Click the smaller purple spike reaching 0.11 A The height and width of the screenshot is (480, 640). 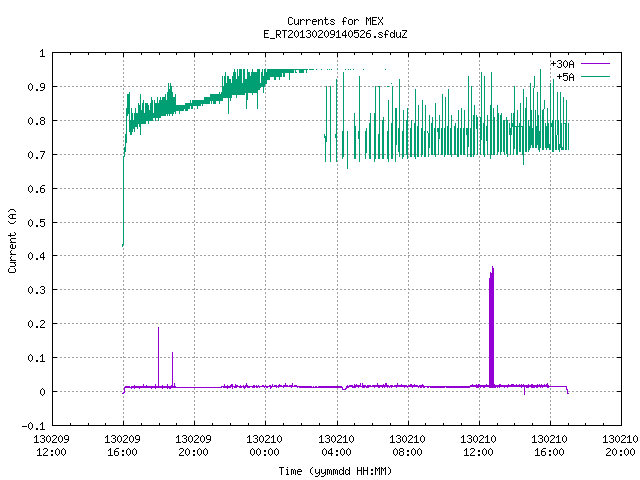(173, 369)
